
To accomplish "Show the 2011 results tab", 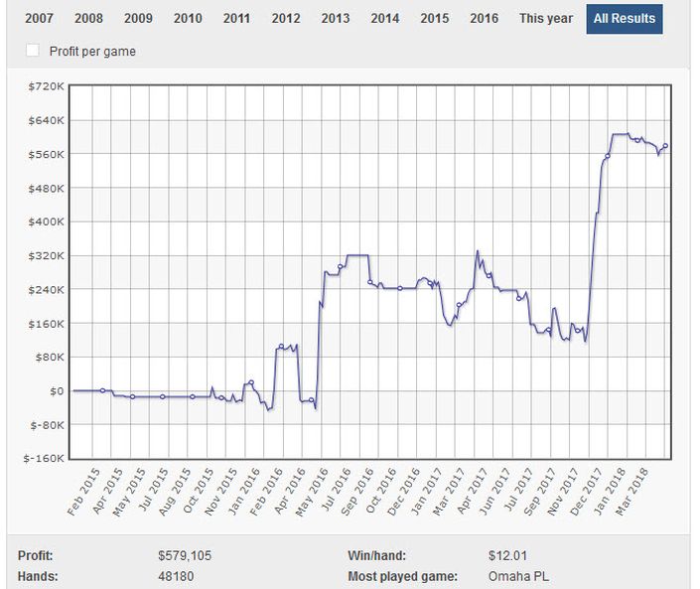I will click(236, 18).
